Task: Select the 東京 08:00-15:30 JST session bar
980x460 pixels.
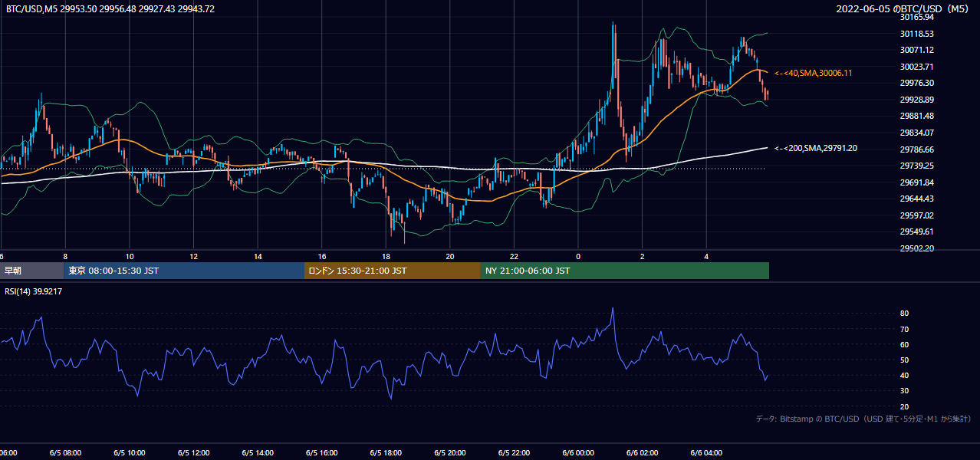Action: click(x=184, y=271)
